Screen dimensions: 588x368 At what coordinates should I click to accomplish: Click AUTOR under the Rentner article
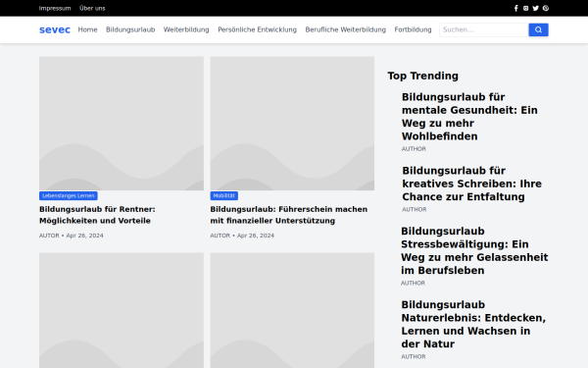(x=49, y=236)
